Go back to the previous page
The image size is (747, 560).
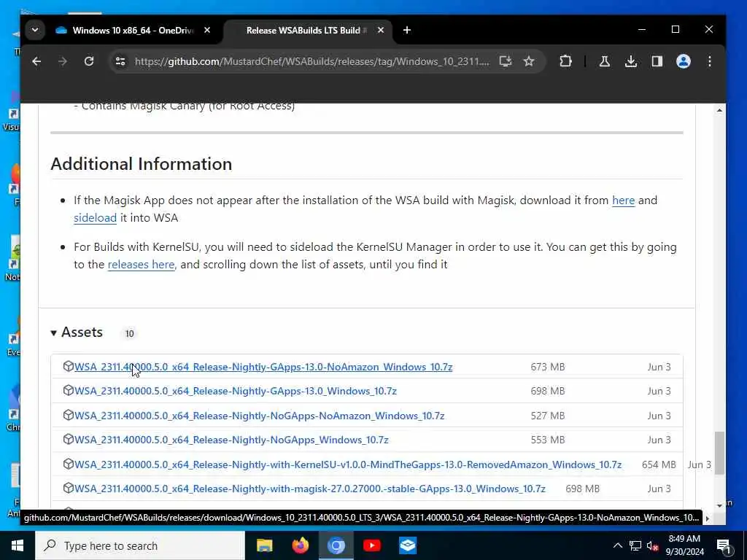point(36,61)
